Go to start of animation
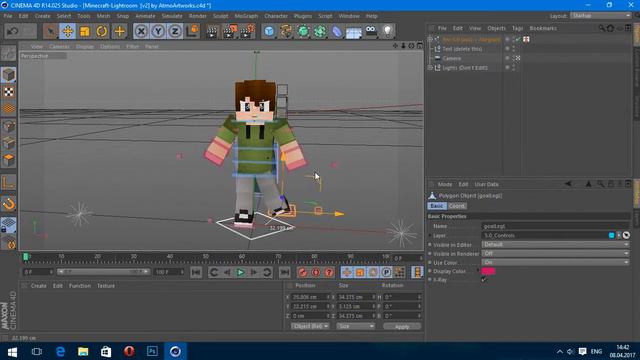The width and height of the screenshot is (640, 360). point(196,272)
